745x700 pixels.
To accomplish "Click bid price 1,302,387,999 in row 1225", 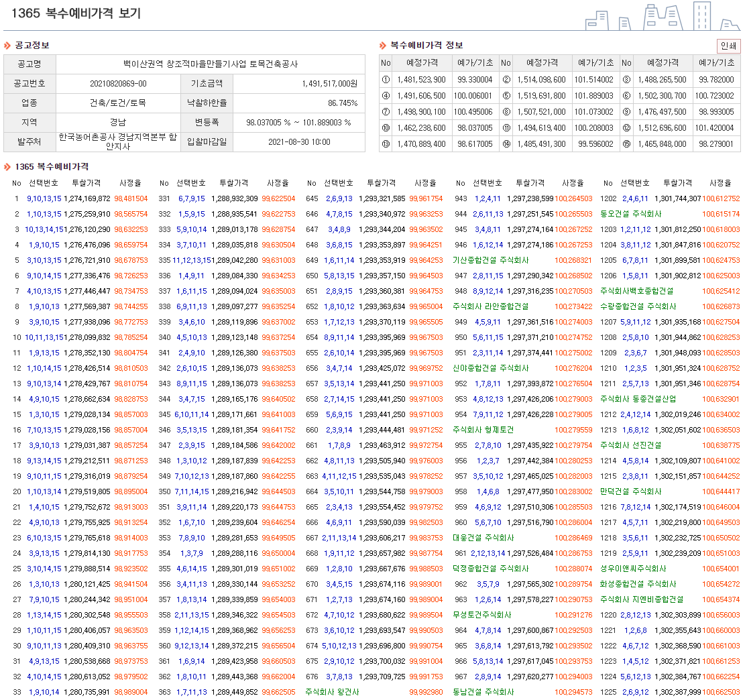I will coord(677,693).
